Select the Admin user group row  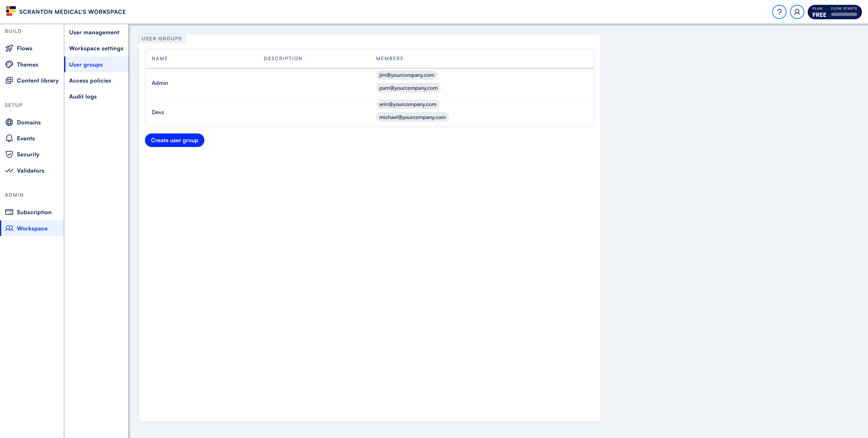pos(160,83)
